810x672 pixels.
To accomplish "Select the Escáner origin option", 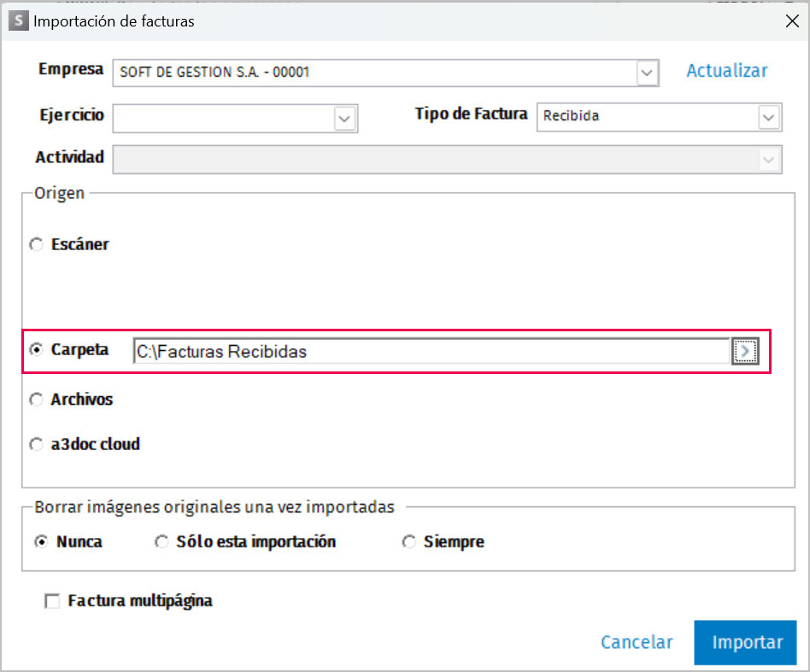I will click(36, 244).
